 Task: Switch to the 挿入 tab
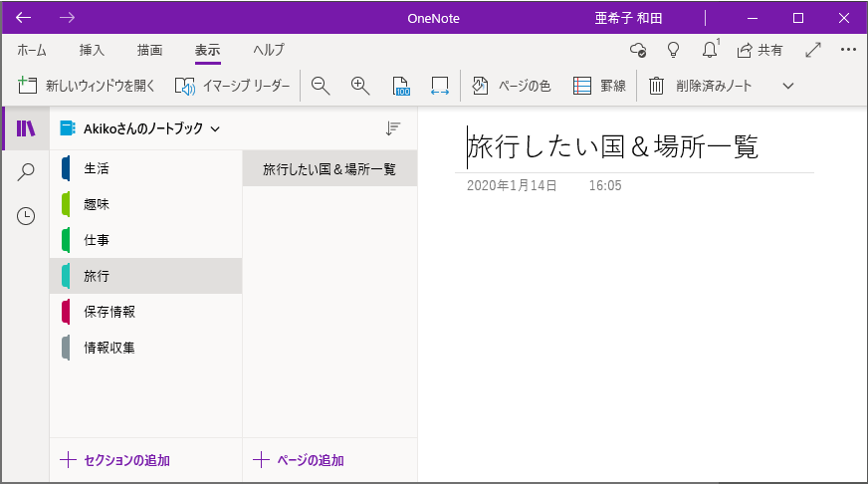(92, 50)
